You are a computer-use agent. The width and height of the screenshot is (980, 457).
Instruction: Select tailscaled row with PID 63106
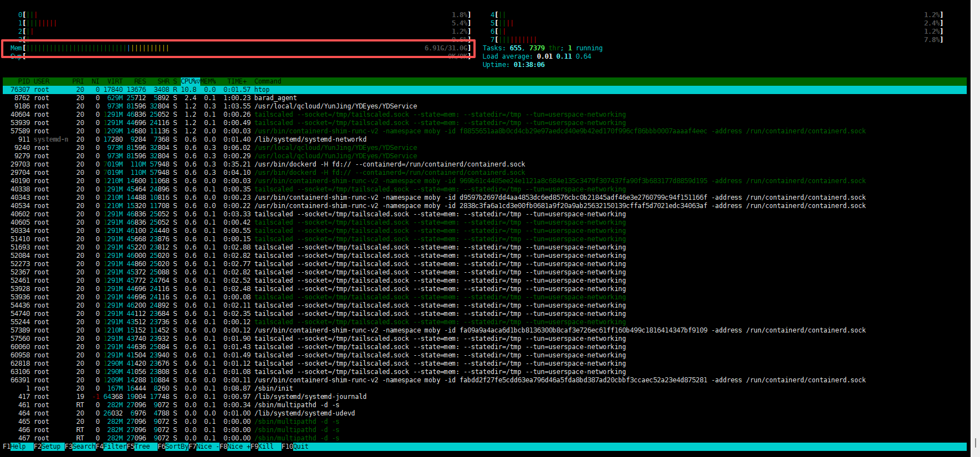coord(484,372)
